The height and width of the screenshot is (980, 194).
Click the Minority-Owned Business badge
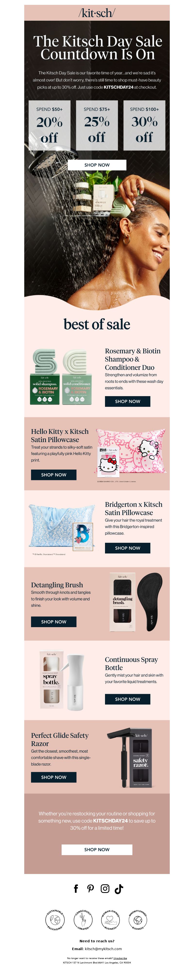(138, 920)
